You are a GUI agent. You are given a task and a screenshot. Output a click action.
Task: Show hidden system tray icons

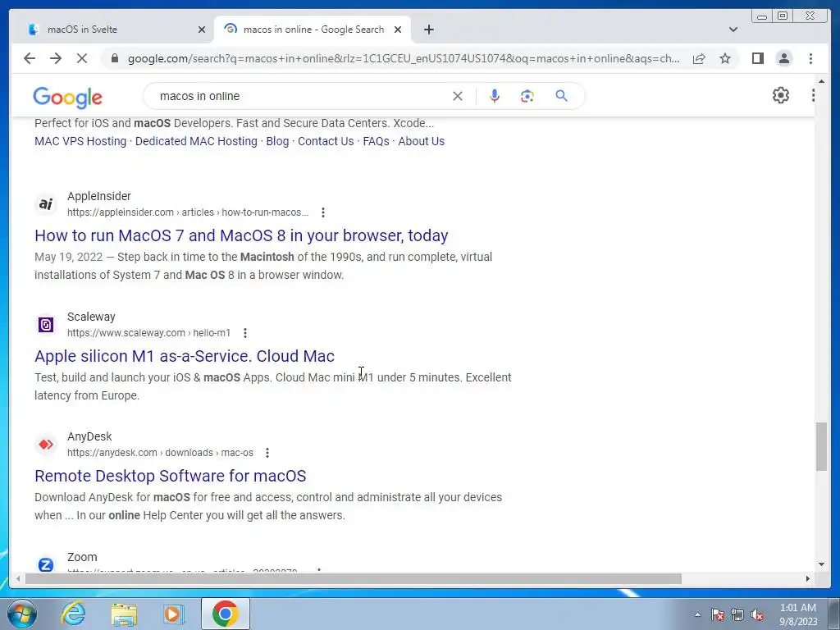click(x=697, y=614)
